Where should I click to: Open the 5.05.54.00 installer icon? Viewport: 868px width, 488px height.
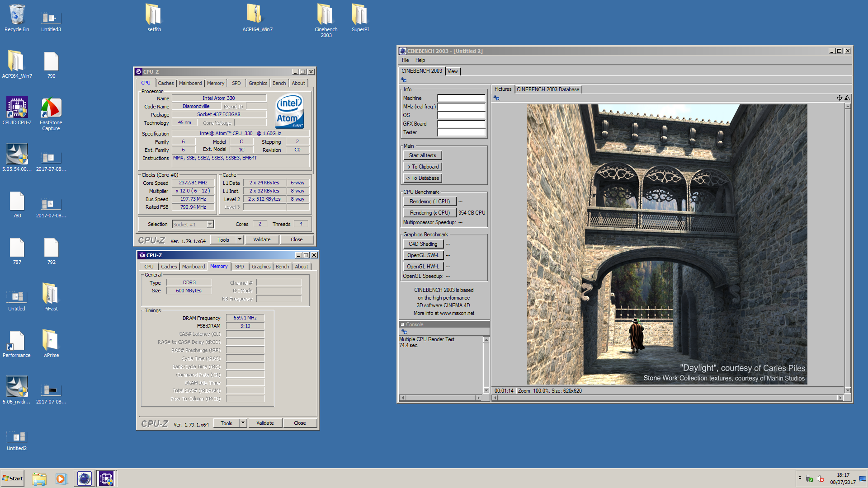(17, 158)
